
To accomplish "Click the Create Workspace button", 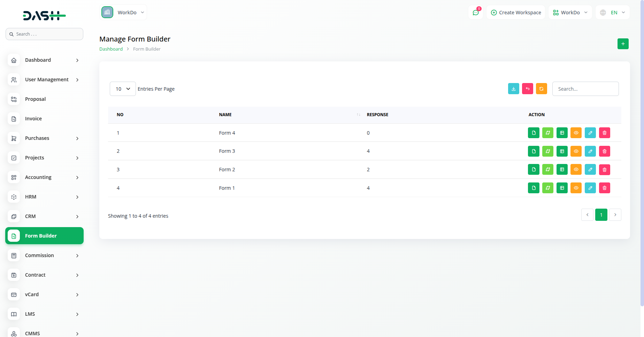I will point(516,13).
